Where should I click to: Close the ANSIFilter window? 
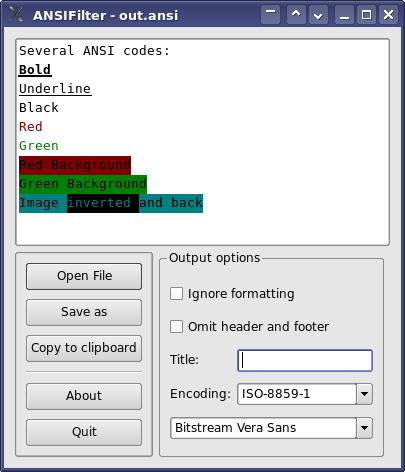point(388,15)
